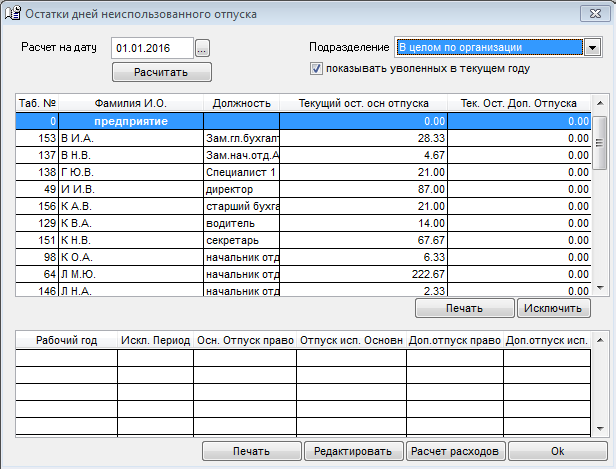Image resolution: width=616 pixels, height=469 pixels.
Task: Select employee row Л Н.А.
Action: pos(303,290)
